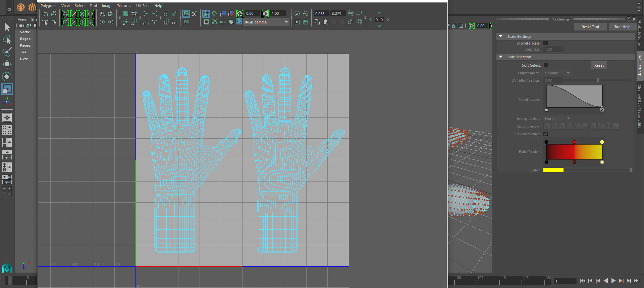Uncheck the Viewport color checkbox
This screenshot has height=288, width=644.
pos(546,134)
